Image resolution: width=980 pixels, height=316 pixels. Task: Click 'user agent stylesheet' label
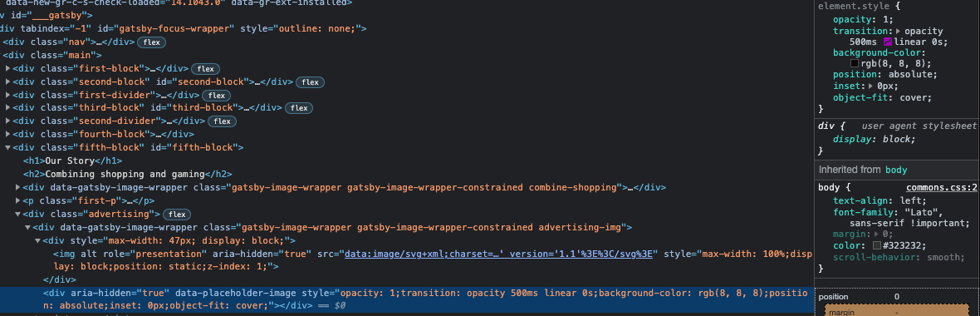click(x=919, y=126)
